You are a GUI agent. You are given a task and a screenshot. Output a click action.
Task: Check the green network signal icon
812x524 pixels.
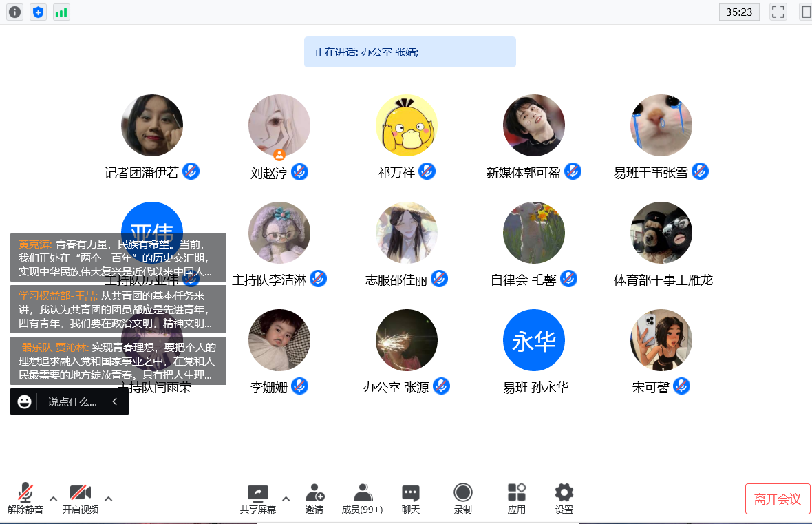pyautogui.click(x=61, y=12)
